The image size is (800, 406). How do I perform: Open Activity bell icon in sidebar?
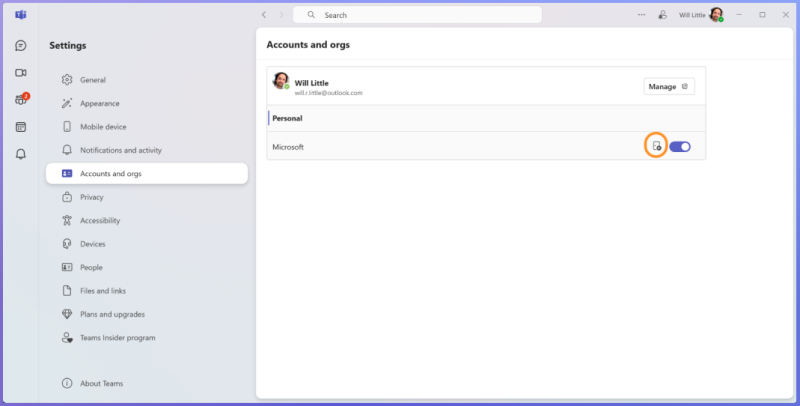(20, 154)
